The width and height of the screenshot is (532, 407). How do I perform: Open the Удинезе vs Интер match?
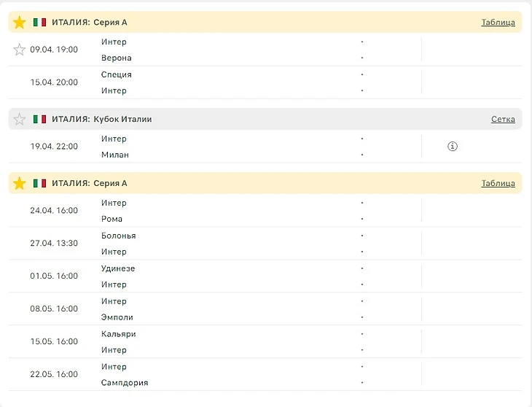(219, 276)
